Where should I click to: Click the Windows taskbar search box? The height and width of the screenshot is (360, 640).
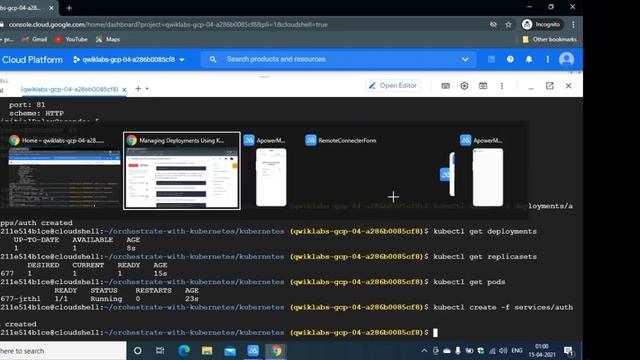(x=62, y=351)
